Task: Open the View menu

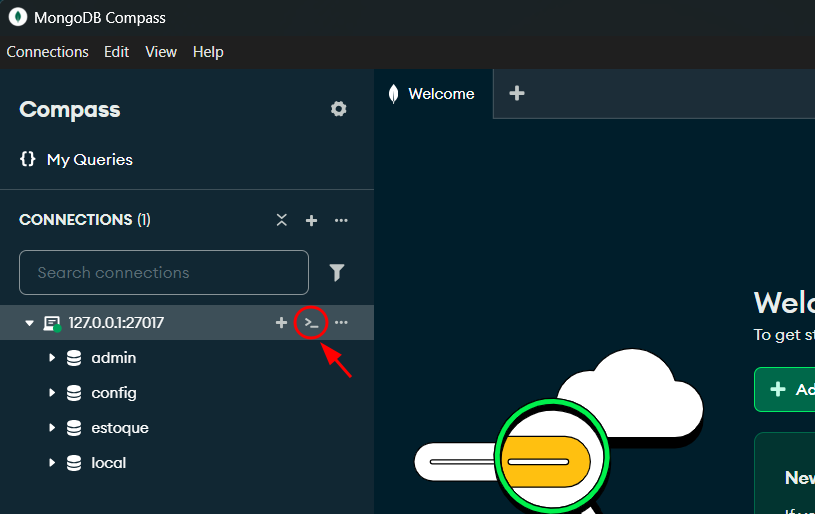Action: tap(161, 52)
